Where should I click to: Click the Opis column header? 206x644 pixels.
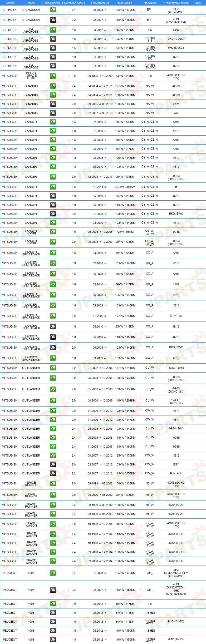(x=198, y=3)
